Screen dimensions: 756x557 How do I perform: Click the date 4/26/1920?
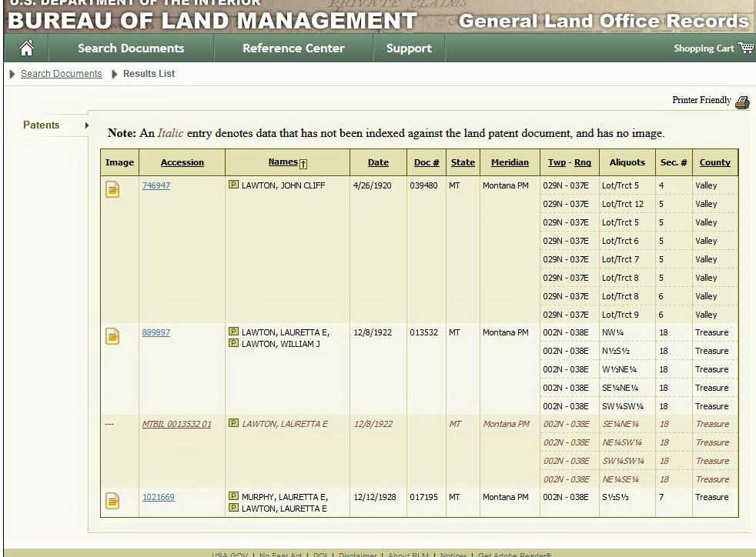372,185
